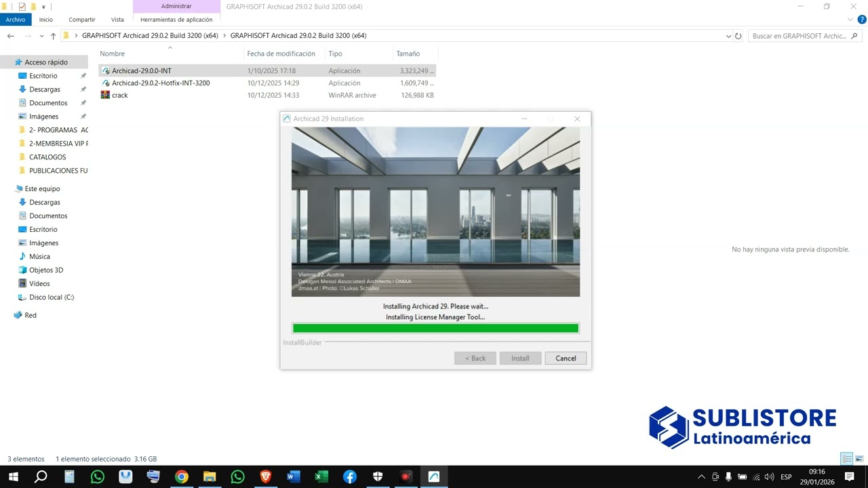Open the Vista ribbon tab

pyautogui.click(x=117, y=20)
